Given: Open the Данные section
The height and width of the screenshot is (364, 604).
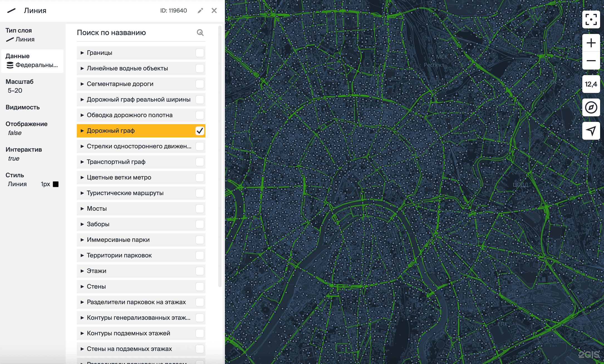Looking at the screenshot, I should click(32, 61).
